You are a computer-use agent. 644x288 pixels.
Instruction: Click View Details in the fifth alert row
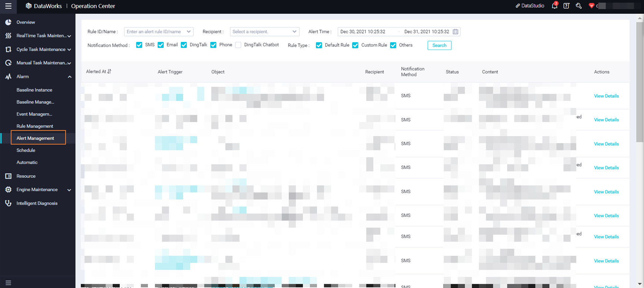606,192
